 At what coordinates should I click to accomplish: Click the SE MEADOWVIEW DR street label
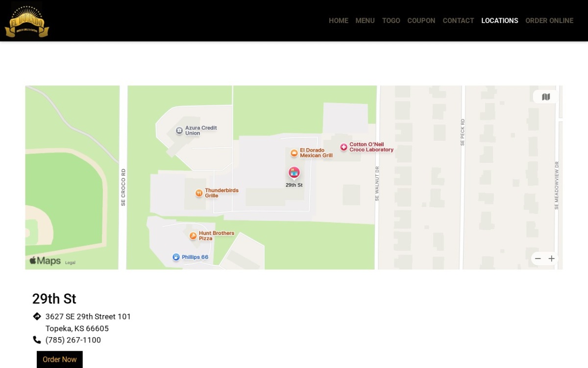(x=557, y=185)
